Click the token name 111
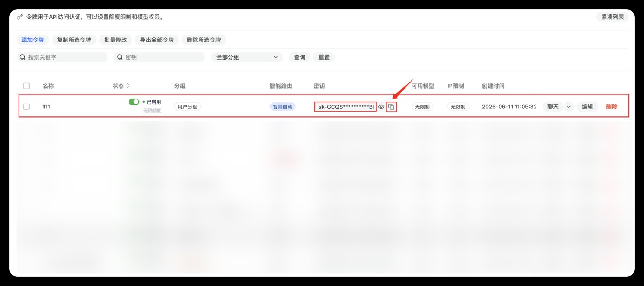 click(x=46, y=107)
